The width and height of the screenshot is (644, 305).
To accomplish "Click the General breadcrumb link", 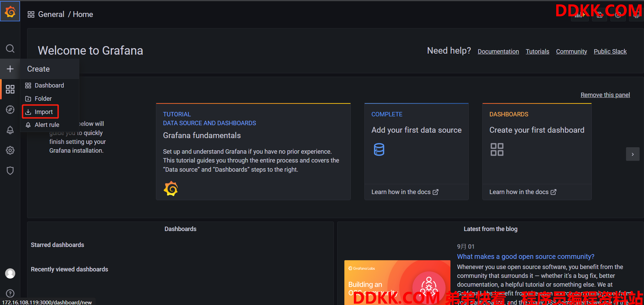I will point(51,14).
